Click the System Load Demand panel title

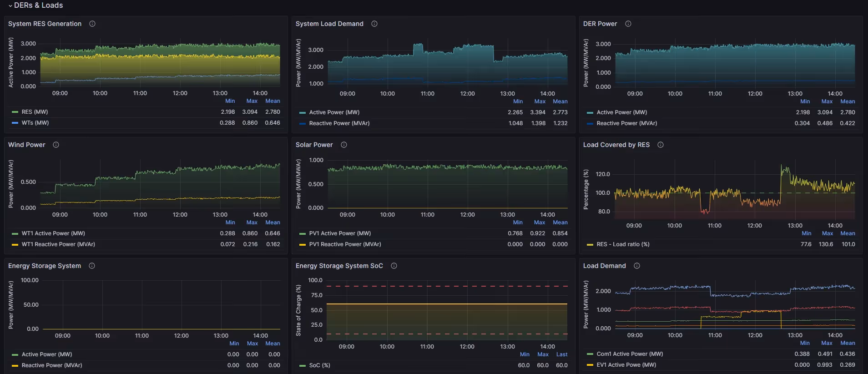329,24
